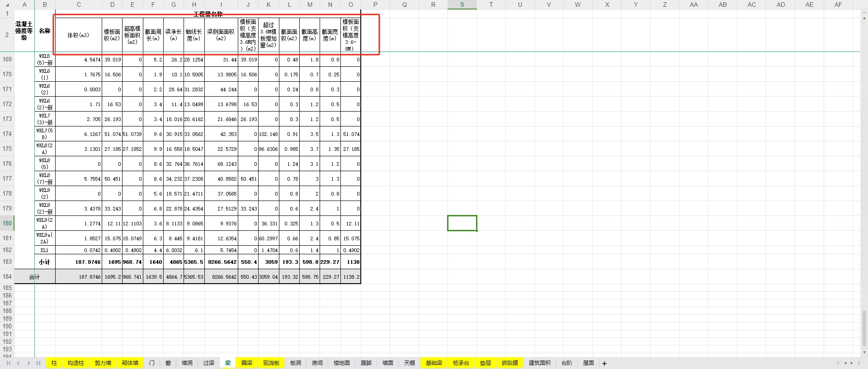The image size is (868, 369).
Task: Open the 构造柱 sheet tab
Action: pos(76,363)
